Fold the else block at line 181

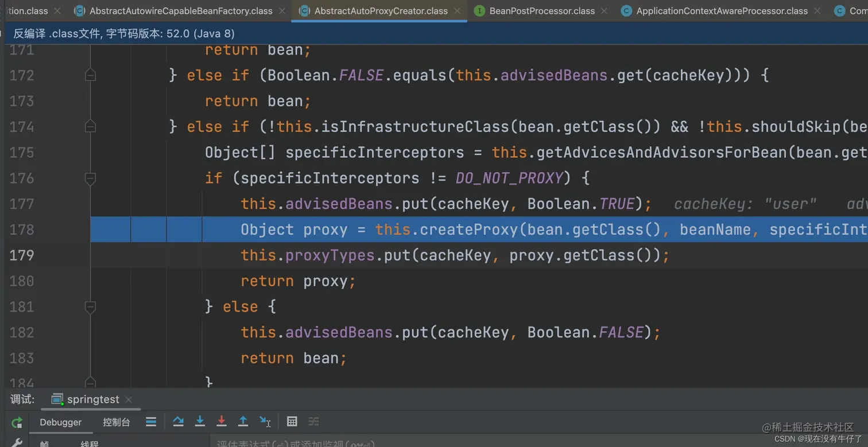(x=90, y=307)
